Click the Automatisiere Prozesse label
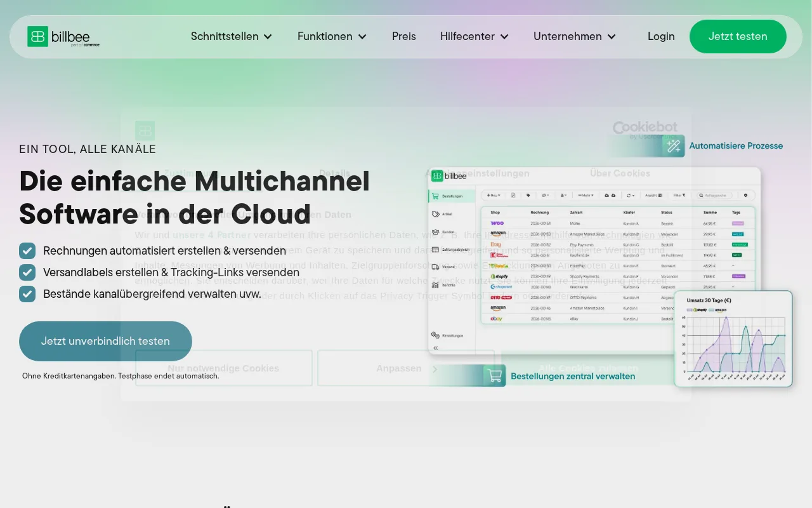 (736, 146)
